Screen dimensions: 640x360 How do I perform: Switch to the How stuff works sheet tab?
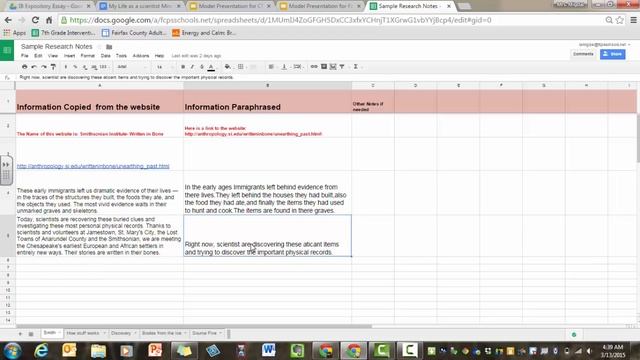tap(83, 333)
